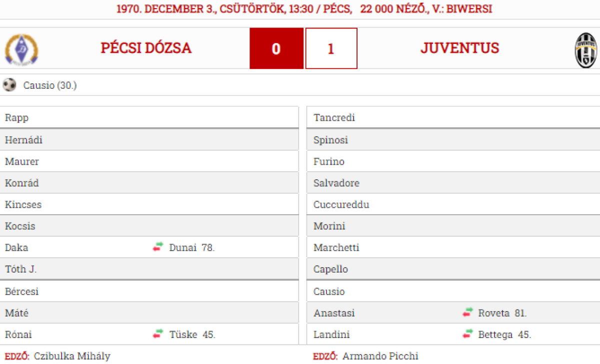Click the substitution arrows beside Dunai
600x364 pixels.
[158, 247]
